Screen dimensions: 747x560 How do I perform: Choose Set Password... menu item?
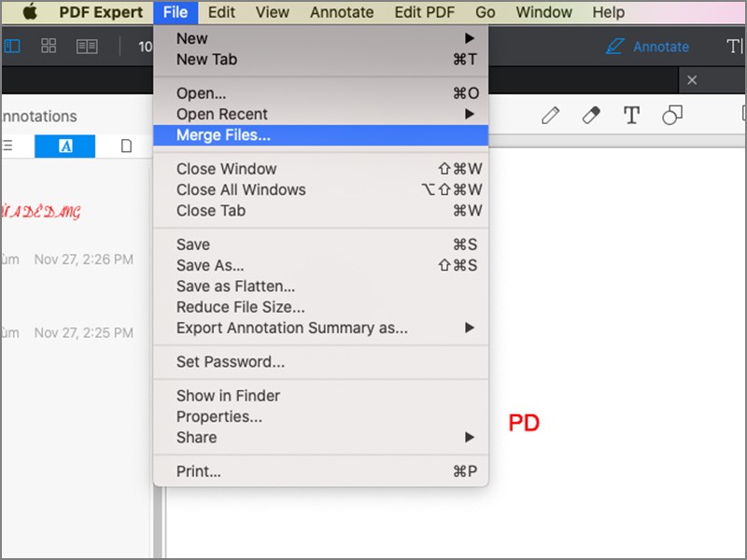click(x=320, y=362)
